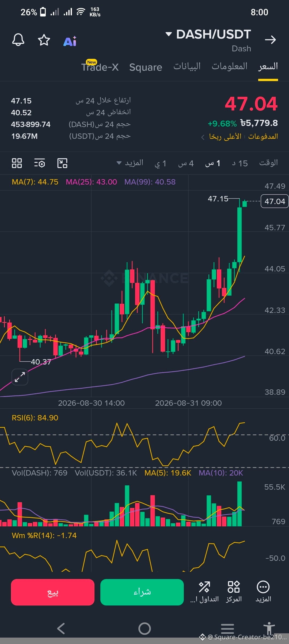
Task: Switch to the السعر tab
Action: click(268, 66)
